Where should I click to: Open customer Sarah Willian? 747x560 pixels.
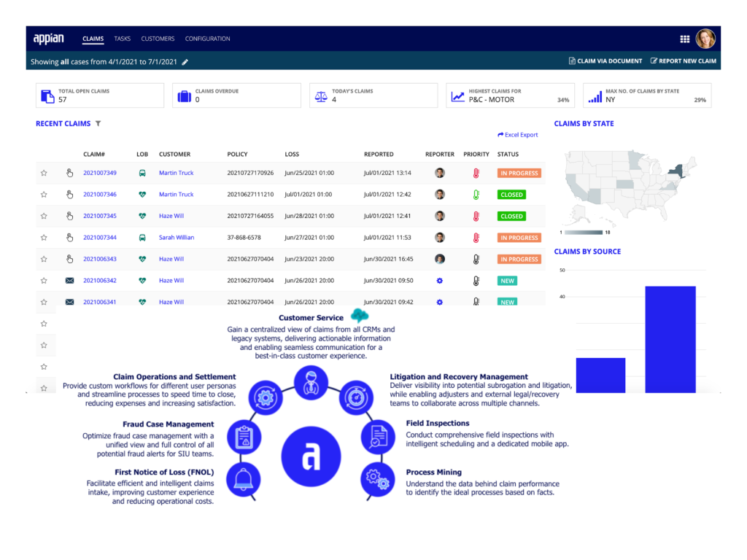pyautogui.click(x=177, y=237)
